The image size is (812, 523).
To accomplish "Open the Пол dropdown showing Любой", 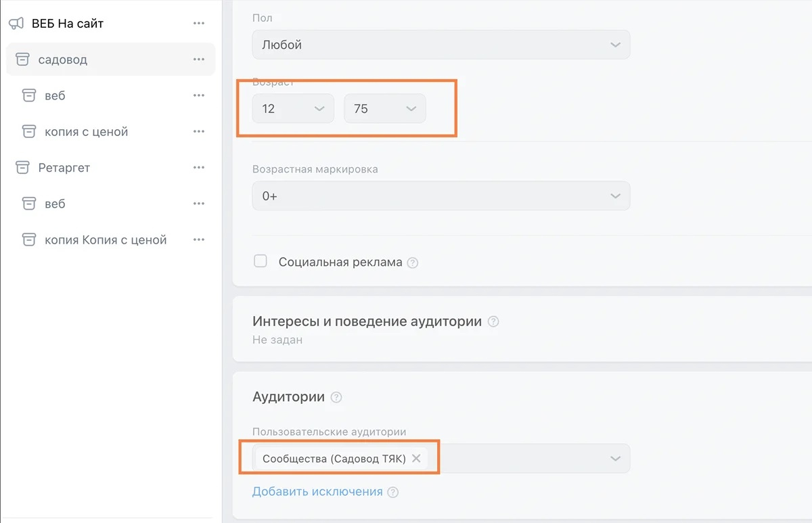I will click(441, 45).
